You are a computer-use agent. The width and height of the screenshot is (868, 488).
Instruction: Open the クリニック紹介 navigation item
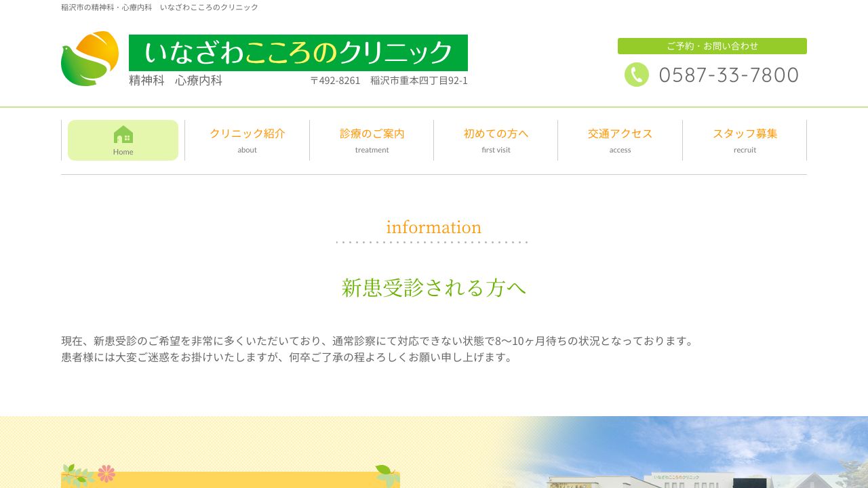(247, 134)
